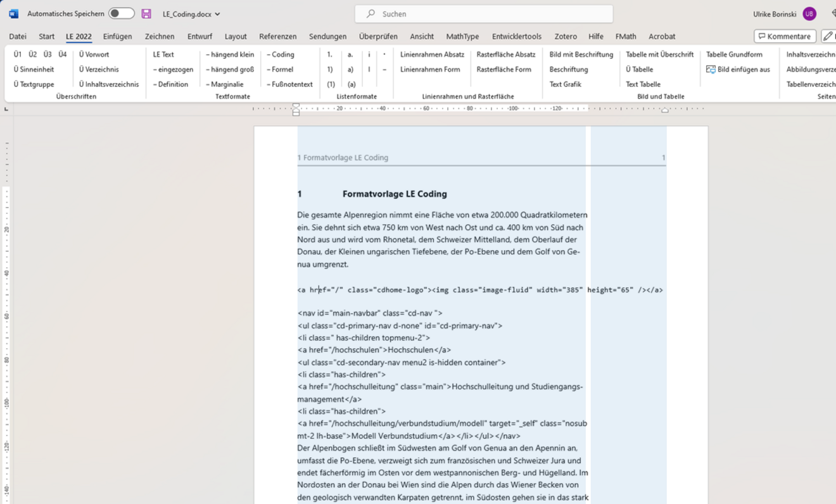The image size is (836, 504).
Task: Apply the Definition text format
Action: tap(170, 84)
